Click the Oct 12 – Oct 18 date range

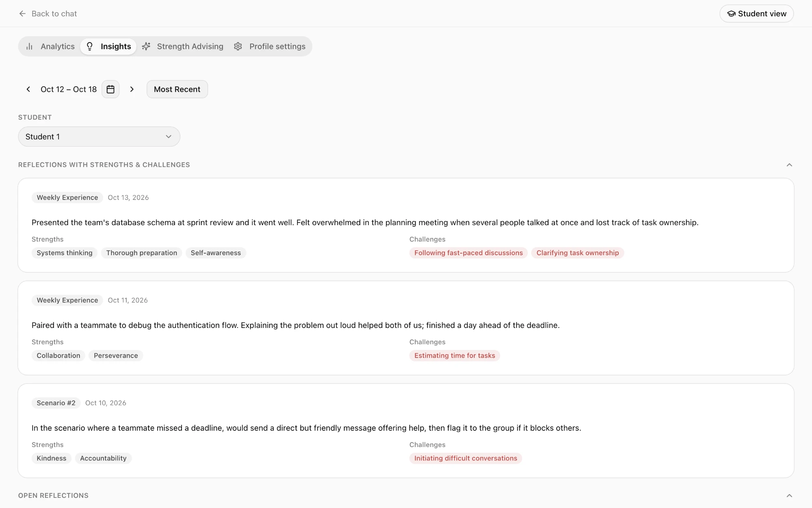[69, 89]
